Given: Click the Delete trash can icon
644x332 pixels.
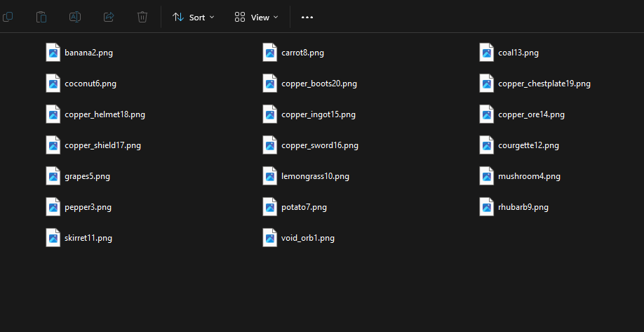Looking at the screenshot, I should (x=142, y=17).
